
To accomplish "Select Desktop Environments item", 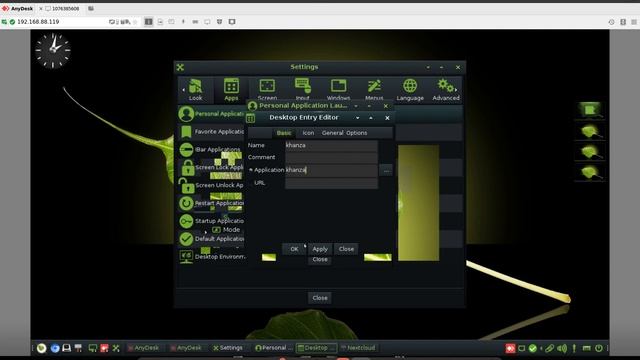I will coord(211,257).
